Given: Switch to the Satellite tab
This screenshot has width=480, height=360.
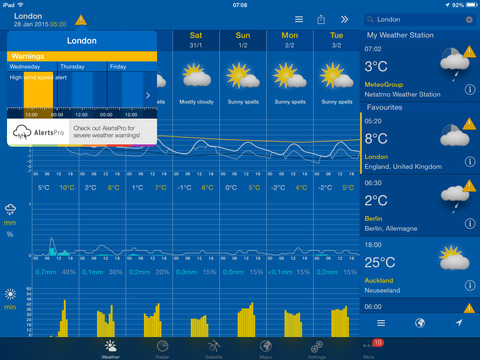Looking at the screenshot, I should (x=214, y=349).
